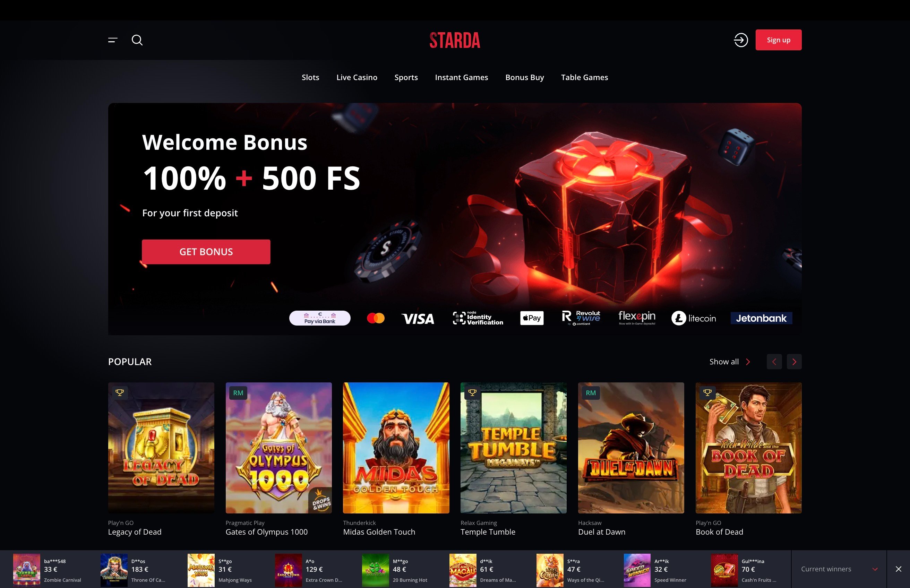Click the Mastercard payment icon
The width and height of the screenshot is (910, 588).
375,318
